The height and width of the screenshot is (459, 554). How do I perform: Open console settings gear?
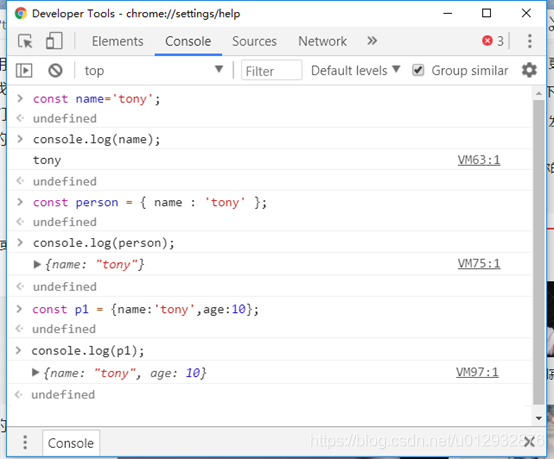529,70
